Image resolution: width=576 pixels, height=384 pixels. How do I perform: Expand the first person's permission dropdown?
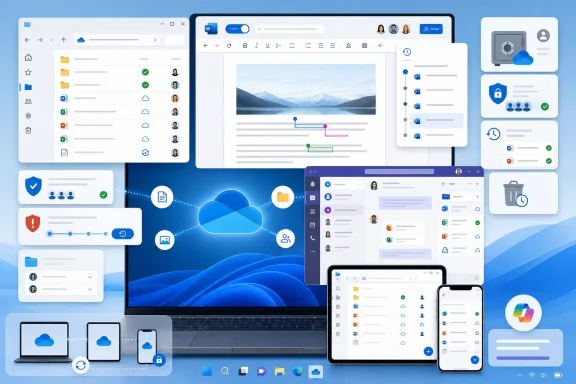pos(90,277)
